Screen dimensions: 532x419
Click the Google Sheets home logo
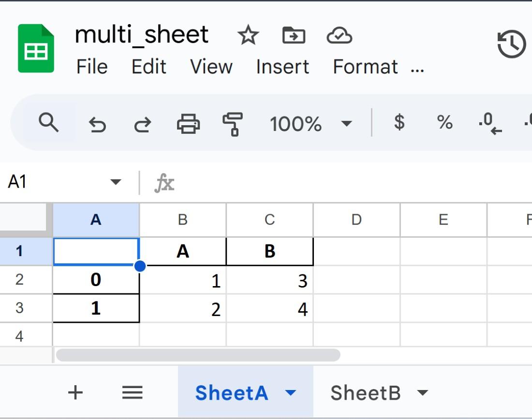[x=36, y=48]
